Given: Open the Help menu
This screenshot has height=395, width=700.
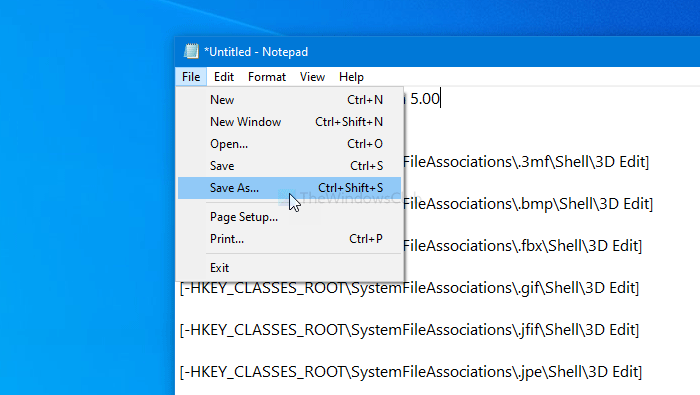Looking at the screenshot, I should click(351, 77).
